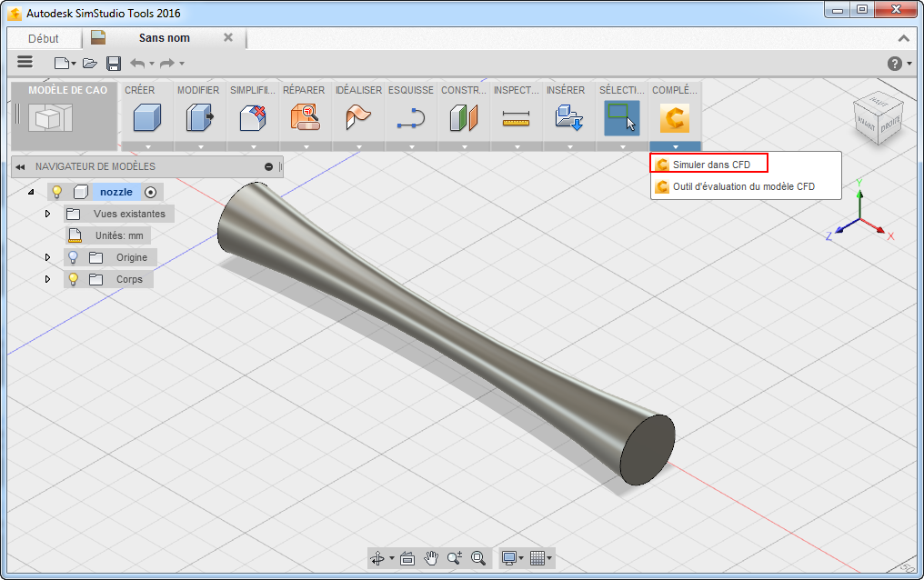Select the Insérer import icon
The image size is (924, 580).
point(569,117)
